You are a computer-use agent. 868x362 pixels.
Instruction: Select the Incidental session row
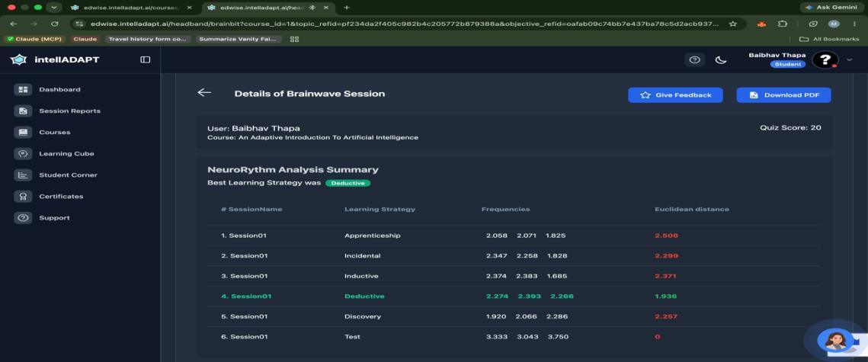pos(514,256)
